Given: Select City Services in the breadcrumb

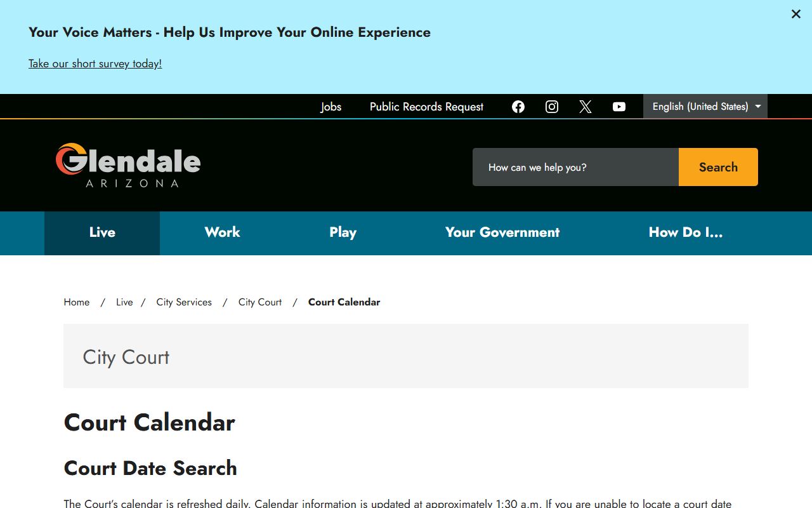Looking at the screenshot, I should click(184, 302).
